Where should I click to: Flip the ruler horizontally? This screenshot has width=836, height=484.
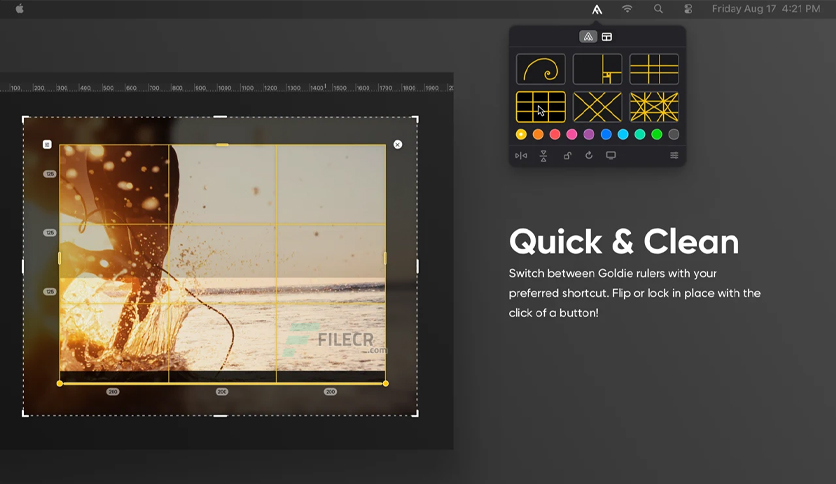coord(521,156)
